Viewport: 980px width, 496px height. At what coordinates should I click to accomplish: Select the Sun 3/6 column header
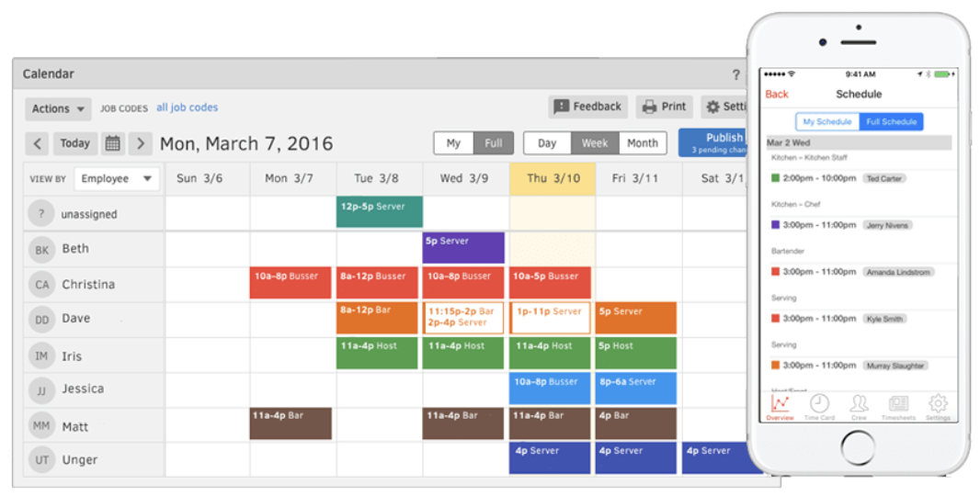tap(208, 179)
